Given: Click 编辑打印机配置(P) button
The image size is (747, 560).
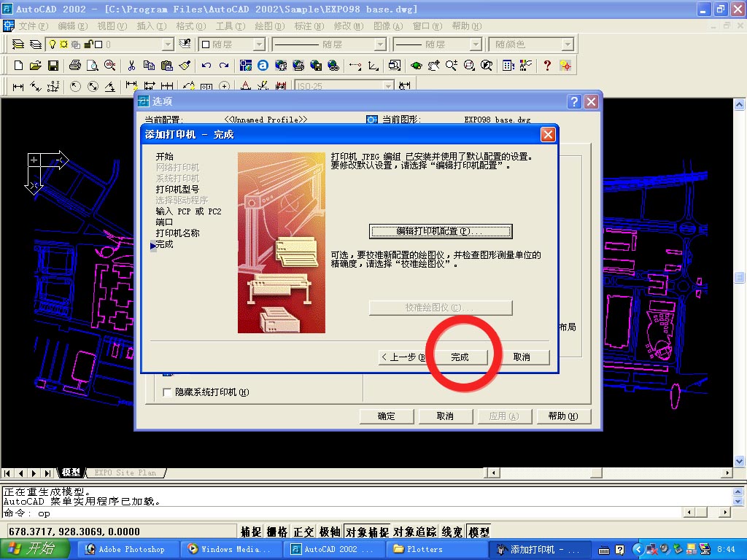Looking at the screenshot, I should pos(441,231).
